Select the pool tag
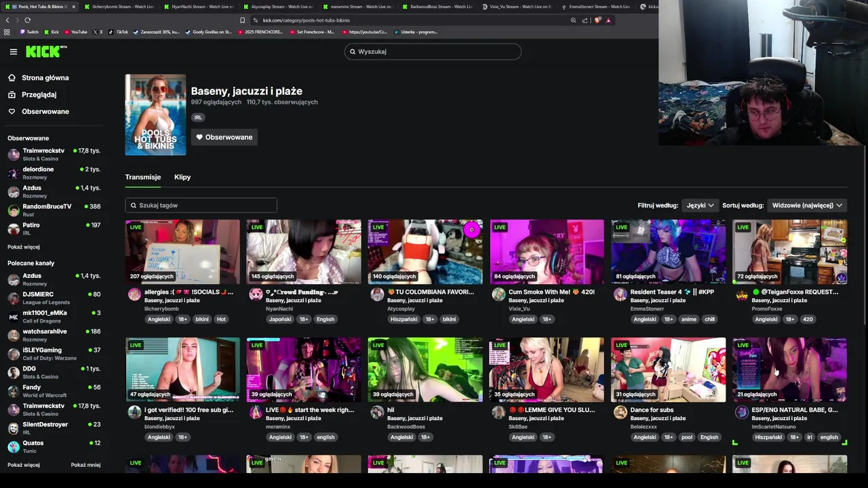This screenshot has height=488, width=868. tap(687, 437)
